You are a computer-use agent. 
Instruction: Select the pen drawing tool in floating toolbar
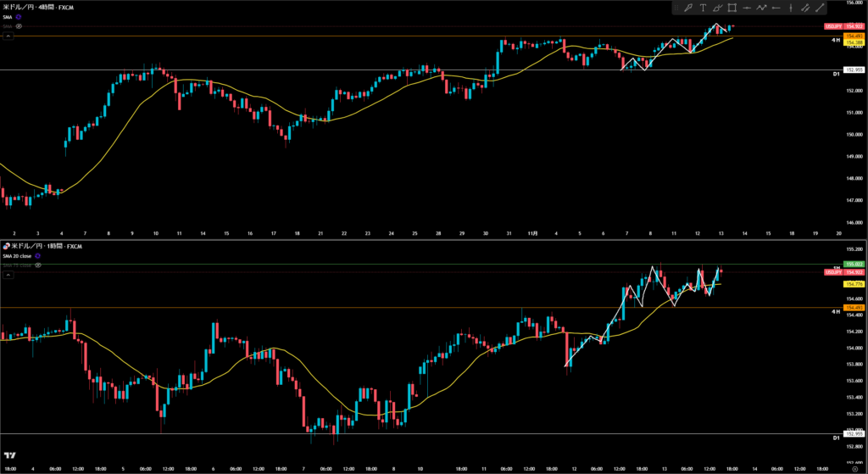(x=689, y=8)
